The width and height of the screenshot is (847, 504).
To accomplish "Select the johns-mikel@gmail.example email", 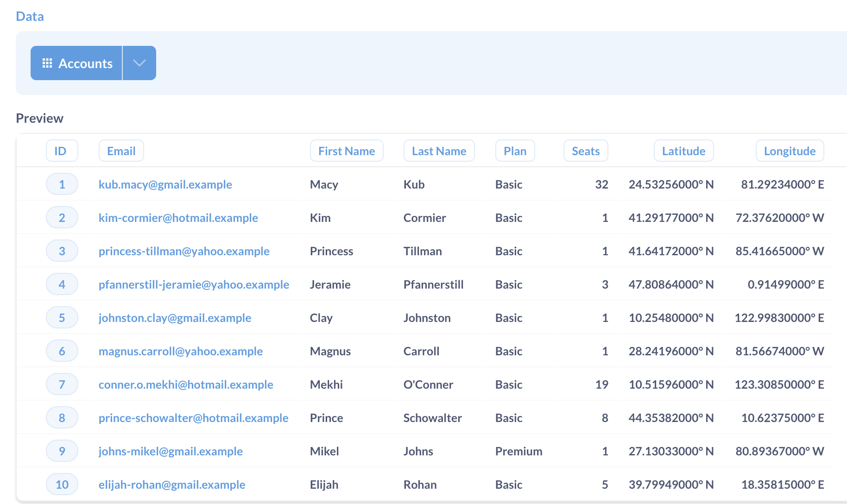I will tap(171, 451).
